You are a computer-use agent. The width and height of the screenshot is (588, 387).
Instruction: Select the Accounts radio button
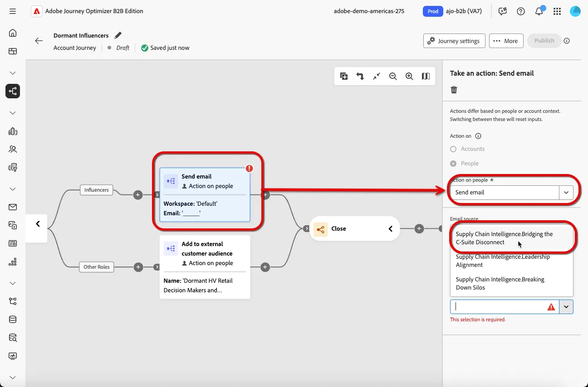click(x=453, y=149)
